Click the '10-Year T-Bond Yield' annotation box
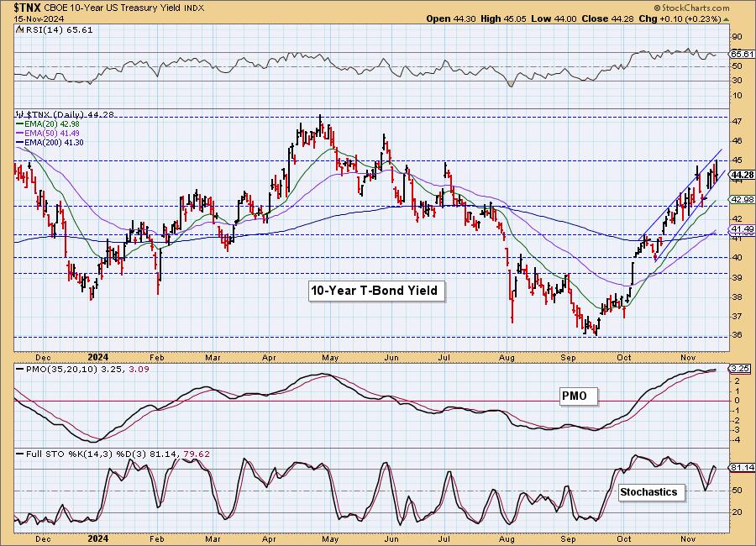Image resolution: width=756 pixels, height=546 pixels. 375,291
